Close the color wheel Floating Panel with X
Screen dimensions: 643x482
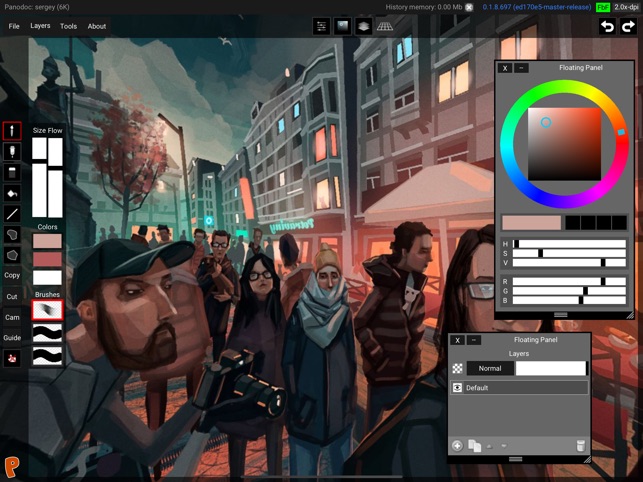point(505,68)
